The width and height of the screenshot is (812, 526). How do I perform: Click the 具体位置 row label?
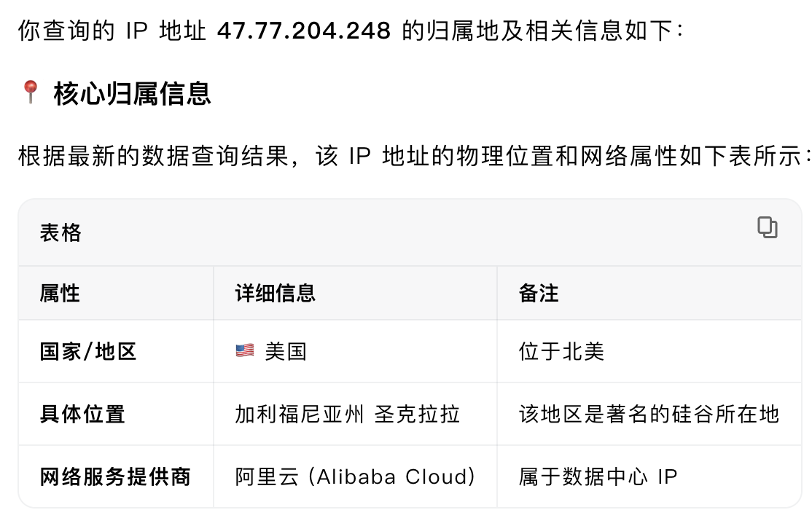pos(82,415)
